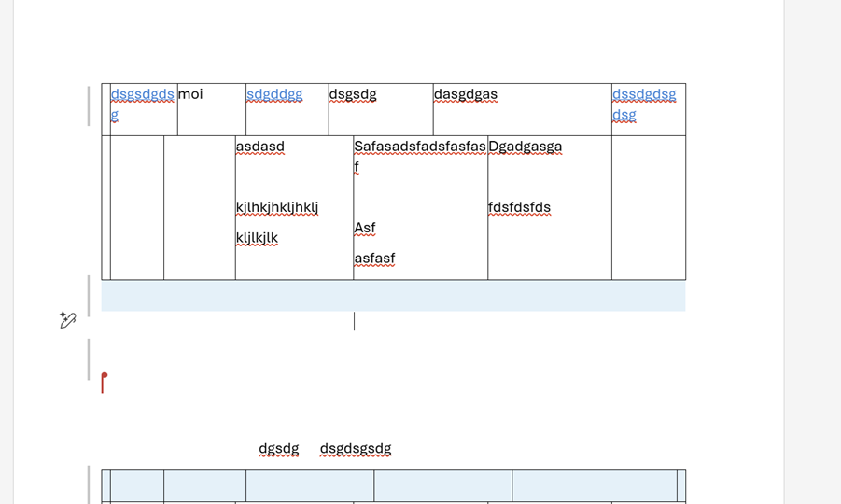
Task: Click the word 'kljlkjlk'
Action: pos(257,238)
